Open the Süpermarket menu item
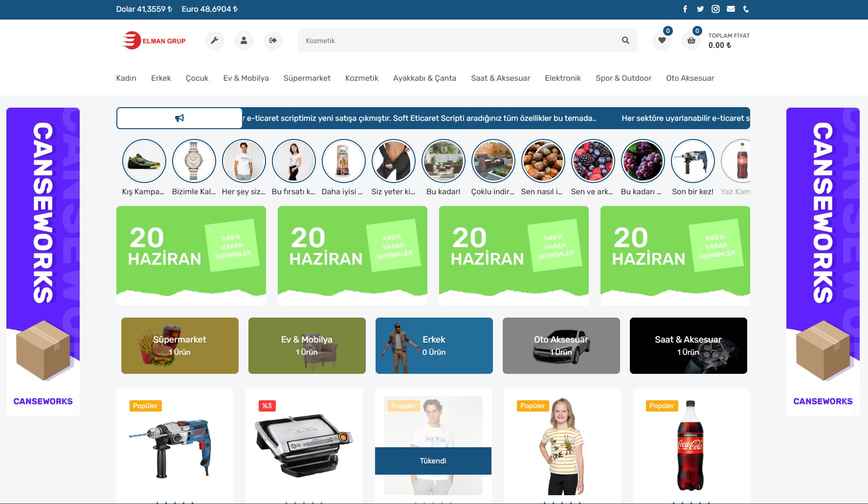 point(307,78)
